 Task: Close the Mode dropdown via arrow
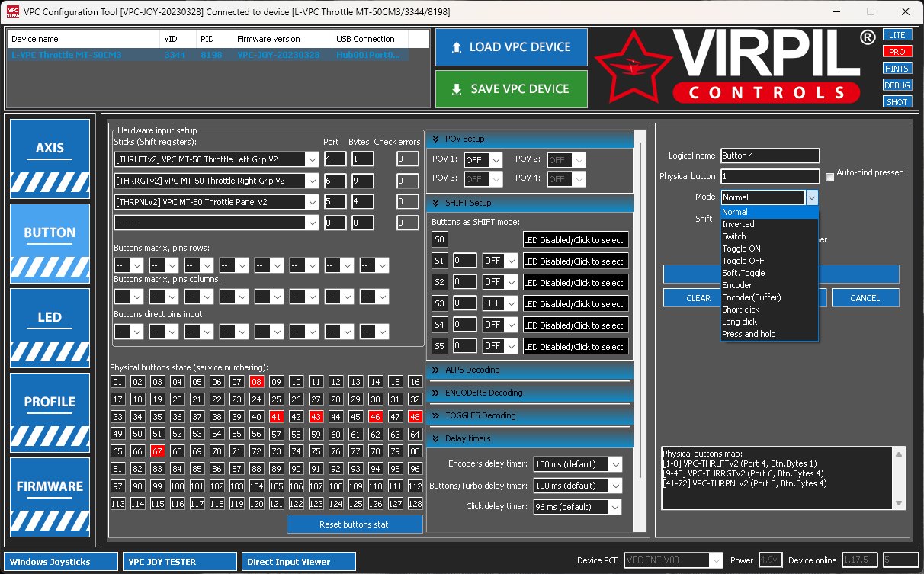812,197
